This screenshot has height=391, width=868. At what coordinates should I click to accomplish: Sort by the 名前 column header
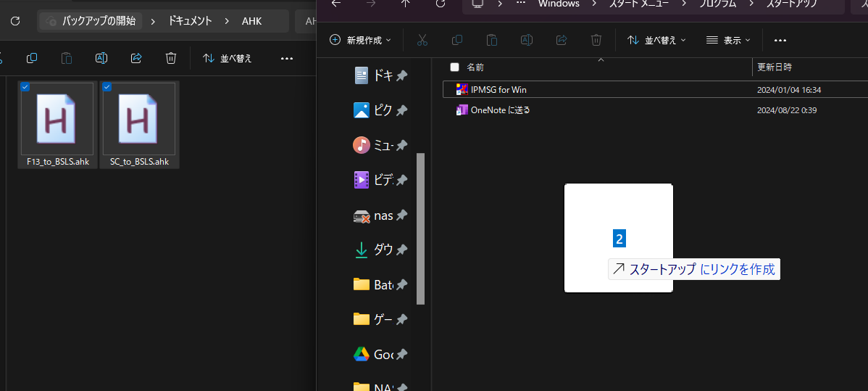pos(475,67)
